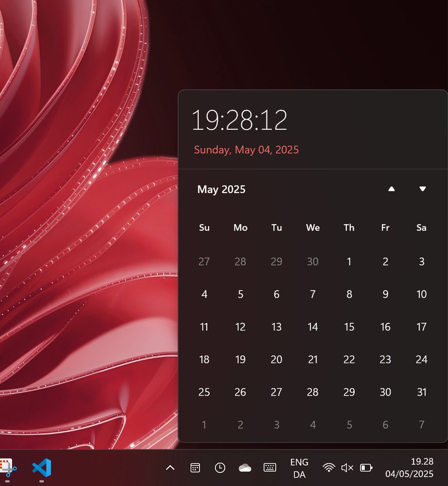Select May 12 in the calendar
The height and width of the screenshot is (486, 448).
point(240,327)
